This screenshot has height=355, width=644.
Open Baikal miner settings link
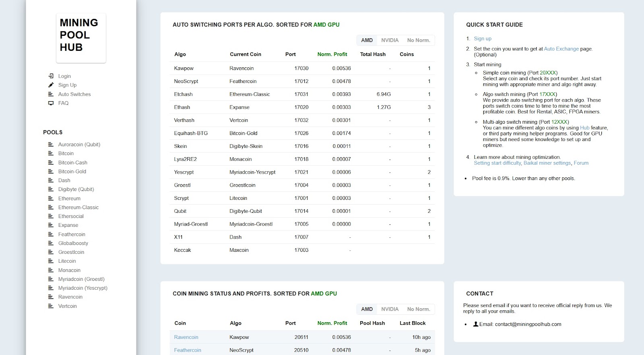pyautogui.click(x=547, y=163)
